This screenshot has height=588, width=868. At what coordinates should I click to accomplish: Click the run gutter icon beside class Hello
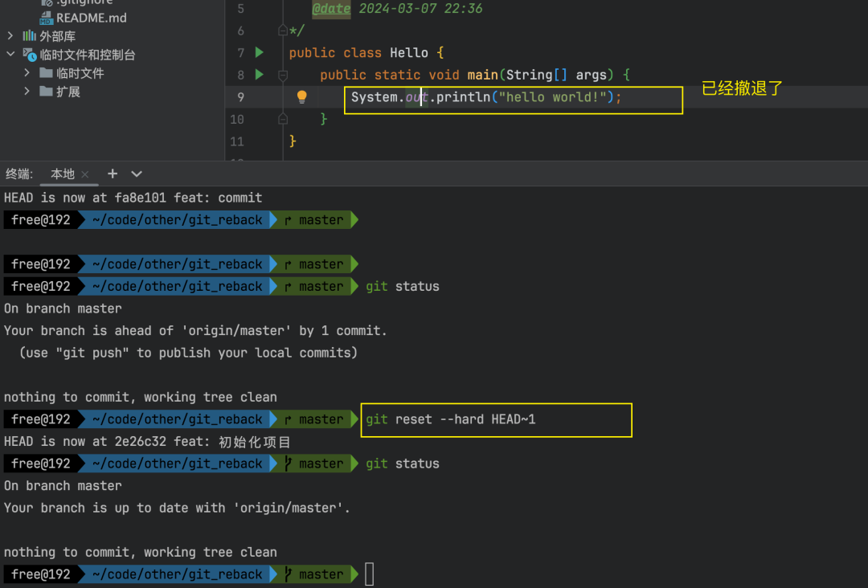tap(259, 52)
